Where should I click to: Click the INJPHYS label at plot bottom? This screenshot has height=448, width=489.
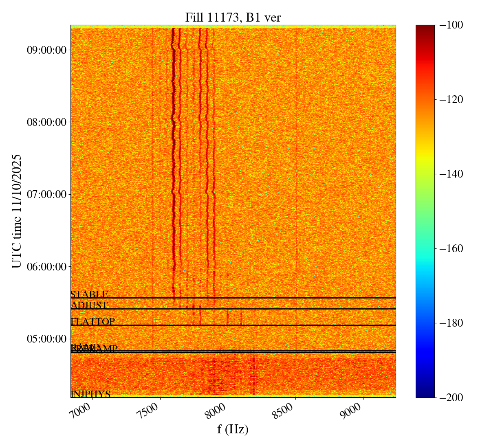(x=90, y=394)
